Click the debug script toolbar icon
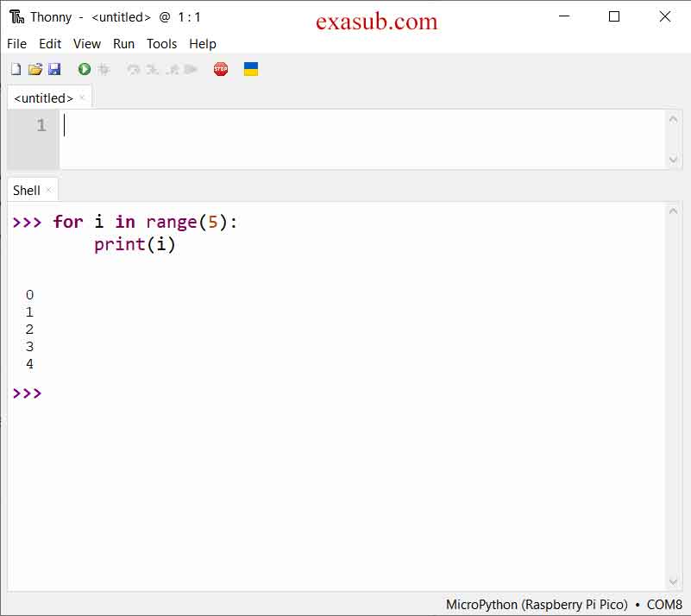 click(x=104, y=68)
